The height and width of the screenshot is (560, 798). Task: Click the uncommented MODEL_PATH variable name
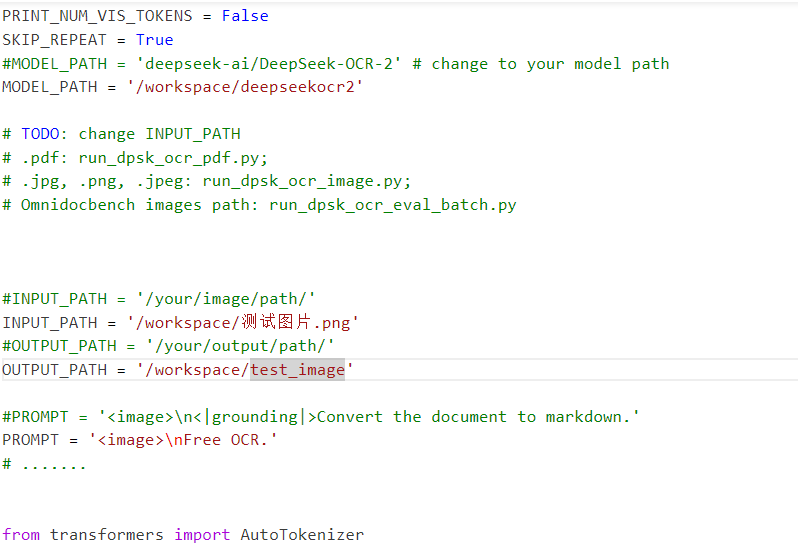(x=49, y=87)
